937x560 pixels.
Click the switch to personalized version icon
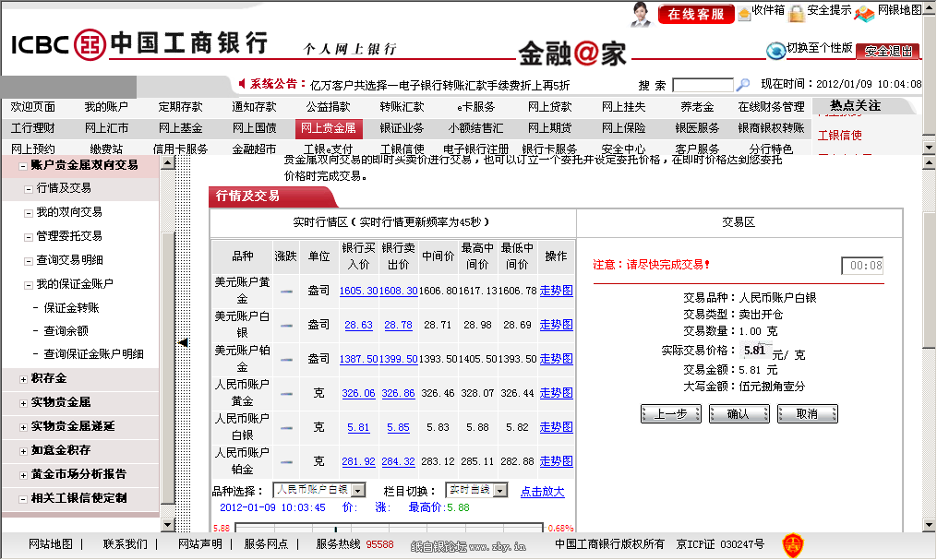(x=776, y=51)
